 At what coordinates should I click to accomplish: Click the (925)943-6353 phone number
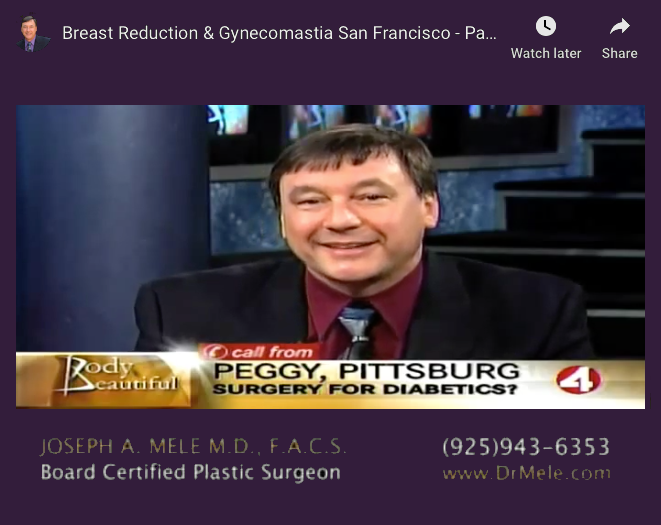point(526,447)
